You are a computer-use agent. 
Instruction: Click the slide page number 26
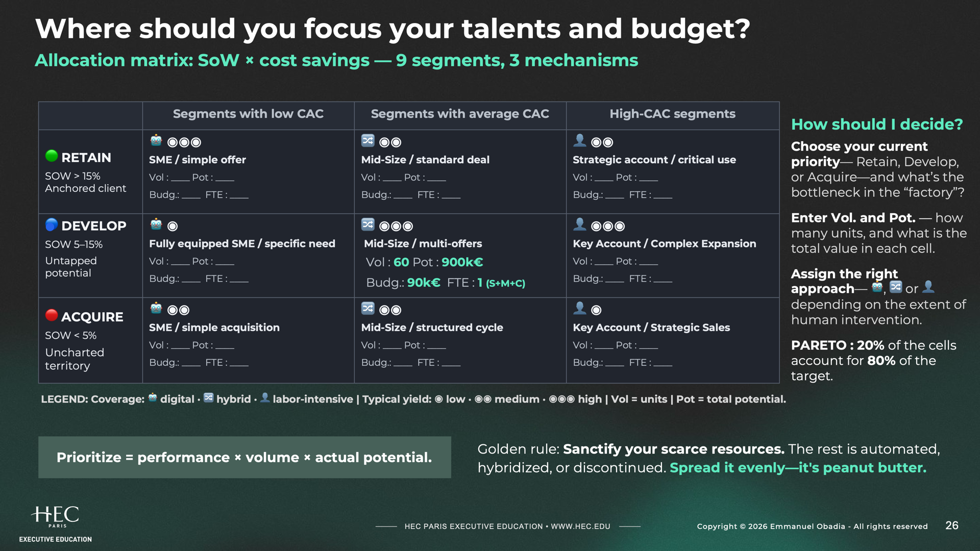click(951, 525)
